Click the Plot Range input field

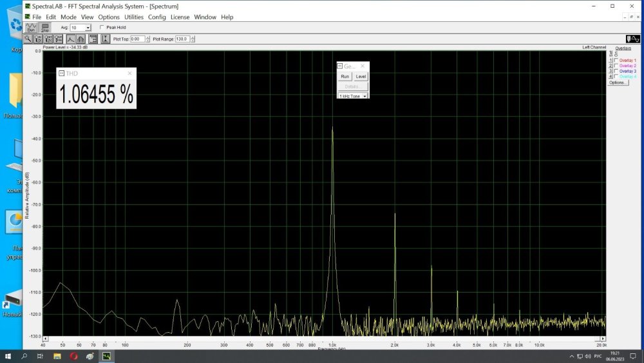pos(182,39)
